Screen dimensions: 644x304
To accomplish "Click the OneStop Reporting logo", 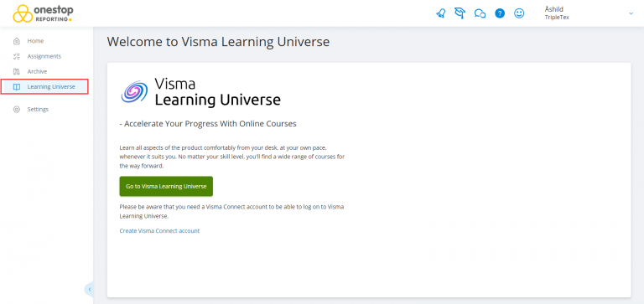I will (x=43, y=13).
